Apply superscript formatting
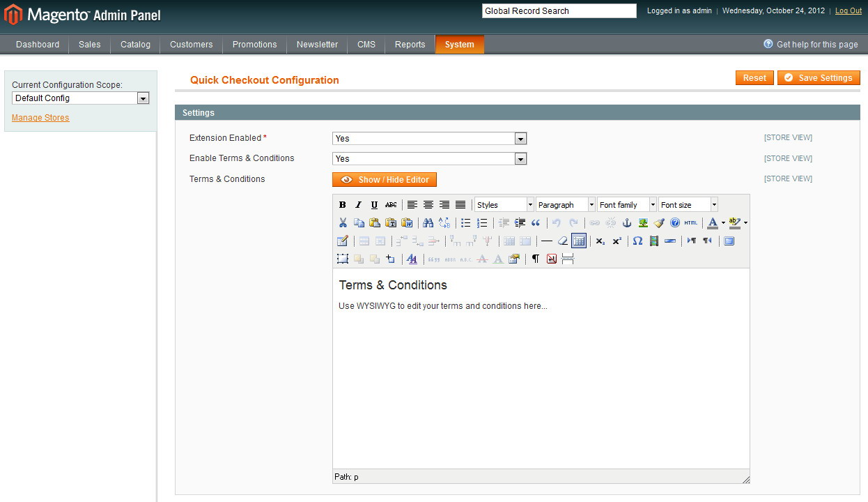Image resolution: width=868 pixels, height=502 pixels. (x=616, y=241)
